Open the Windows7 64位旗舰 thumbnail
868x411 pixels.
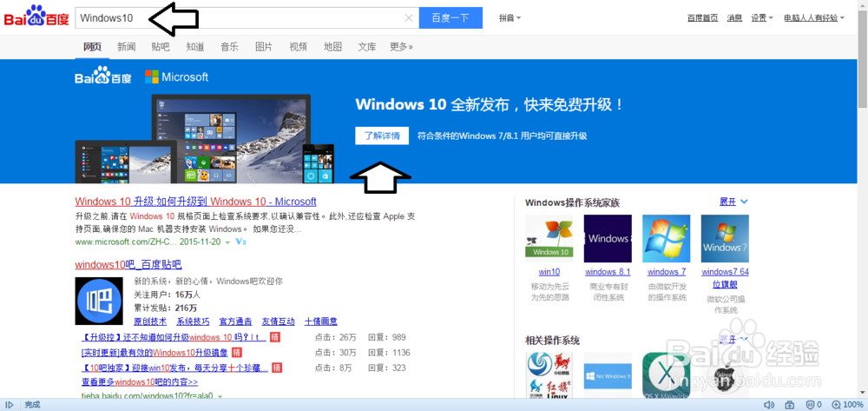[725, 239]
